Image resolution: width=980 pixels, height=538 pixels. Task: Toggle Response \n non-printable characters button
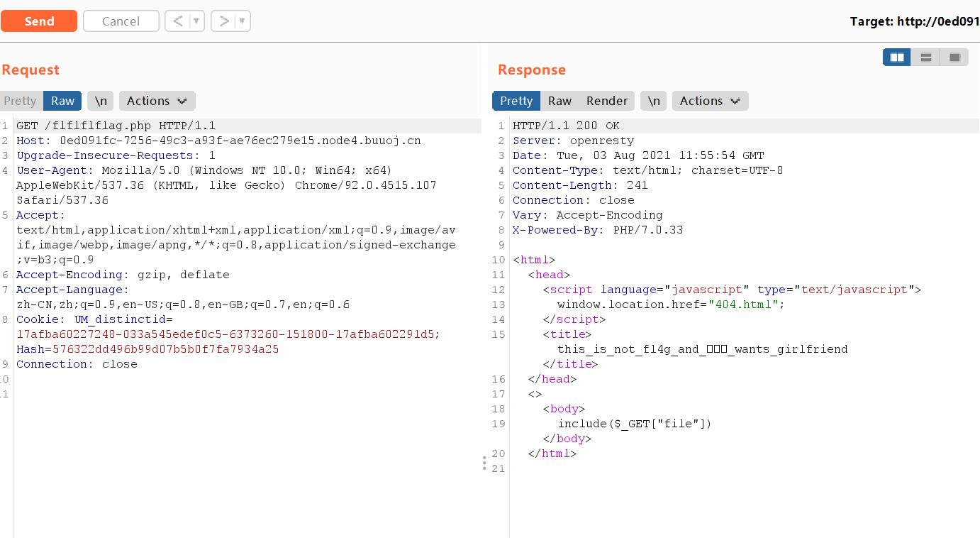(654, 101)
